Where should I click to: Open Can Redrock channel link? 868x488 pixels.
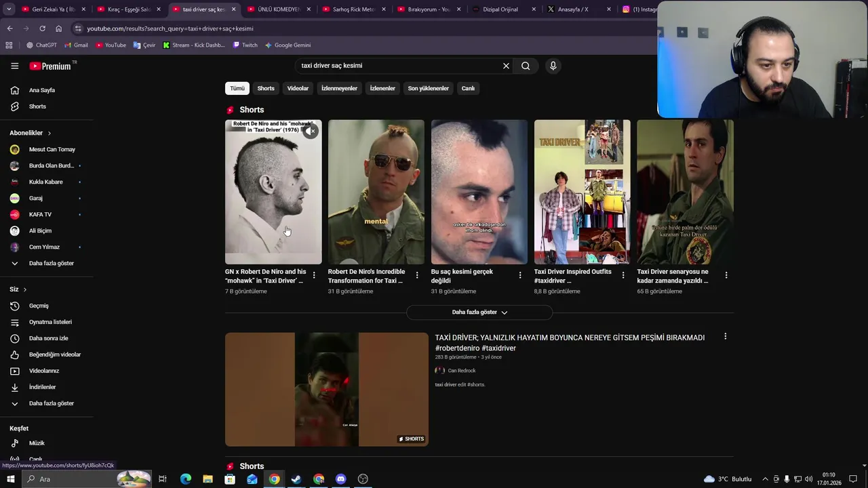tap(462, 371)
